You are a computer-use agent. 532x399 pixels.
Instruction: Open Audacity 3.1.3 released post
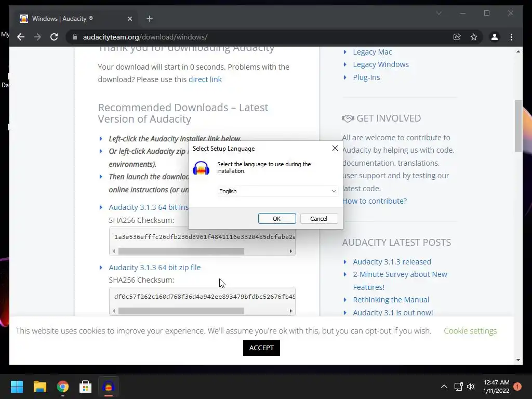point(392,262)
